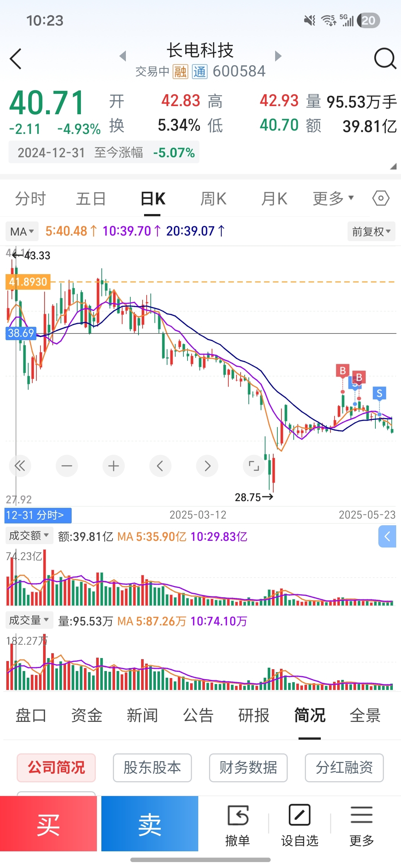Go back with the left arrow icon
The height and width of the screenshot is (868, 401).
[16, 59]
